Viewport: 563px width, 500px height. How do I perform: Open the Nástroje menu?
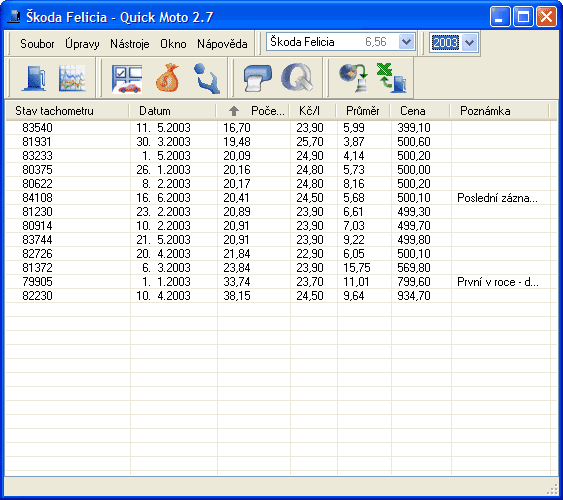click(x=130, y=44)
